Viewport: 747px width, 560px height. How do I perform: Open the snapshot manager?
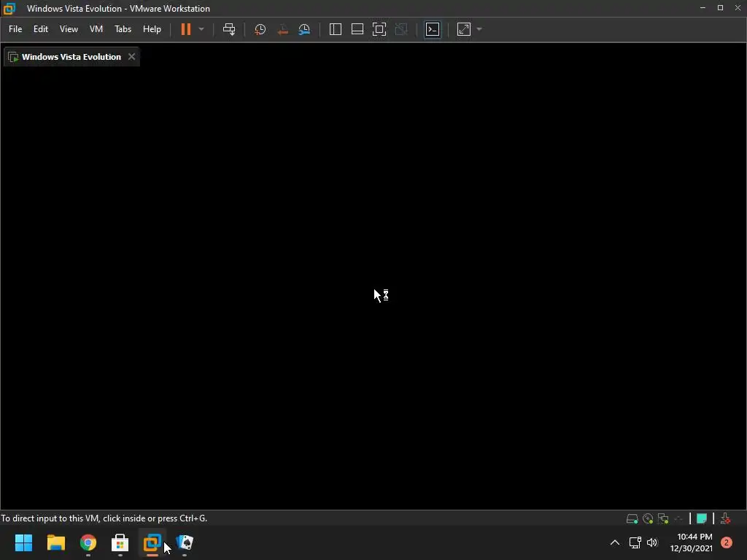tap(304, 29)
